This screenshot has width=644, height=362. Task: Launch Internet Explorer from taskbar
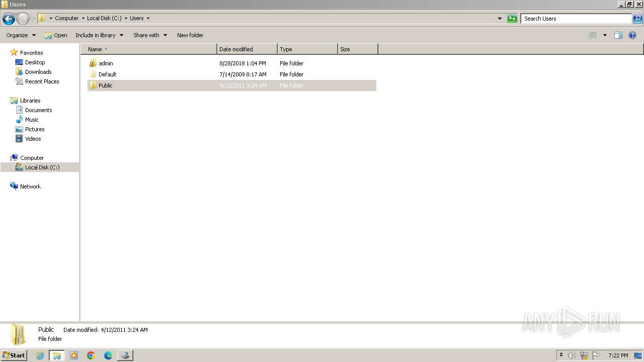pyautogui.click(x=40, y=355)
